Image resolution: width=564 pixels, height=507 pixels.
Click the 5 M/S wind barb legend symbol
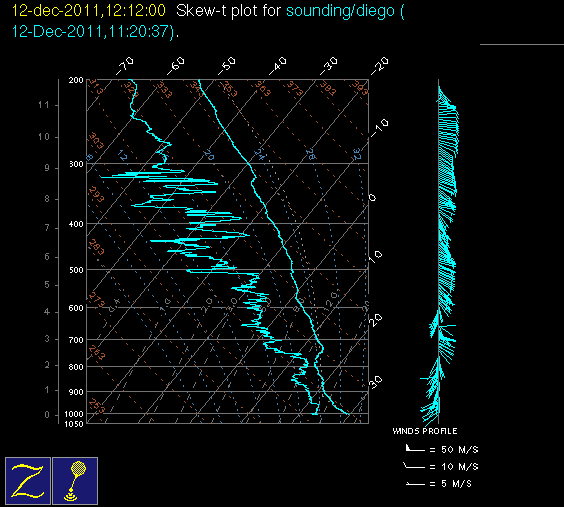tap(415, 484)
